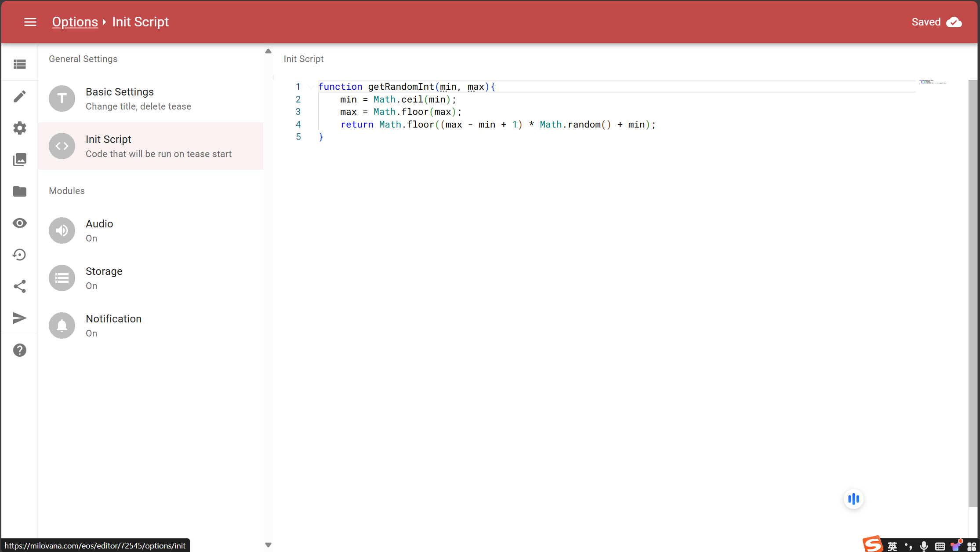Open the options gear in the sidebar
Viewport: 980px width, 552px height.
click(20, 128)
